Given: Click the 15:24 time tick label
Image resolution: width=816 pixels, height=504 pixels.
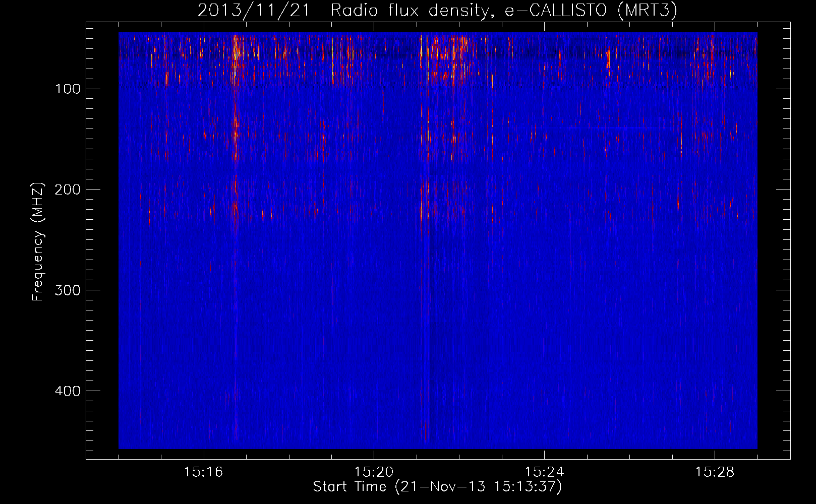Looking at the screenshot, I should [x=544, y=472].
